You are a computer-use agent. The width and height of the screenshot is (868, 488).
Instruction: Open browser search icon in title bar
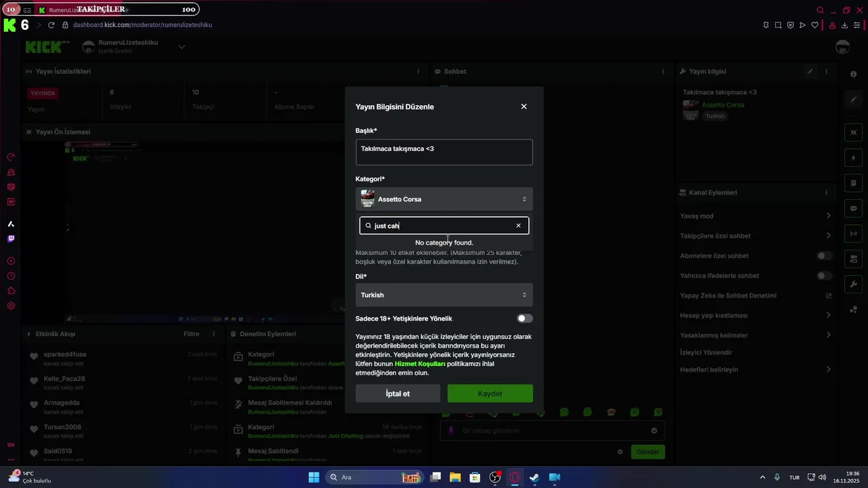(820, 10)
